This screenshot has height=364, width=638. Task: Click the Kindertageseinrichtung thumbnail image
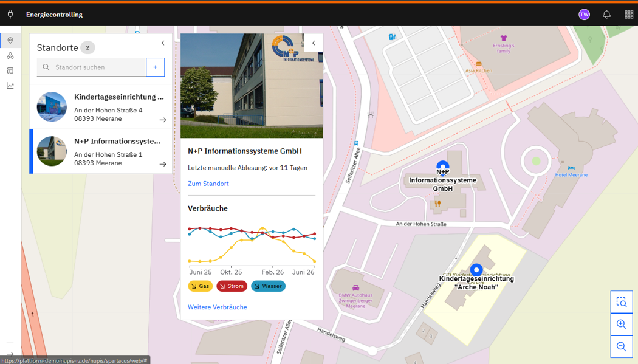coord(52,107)
